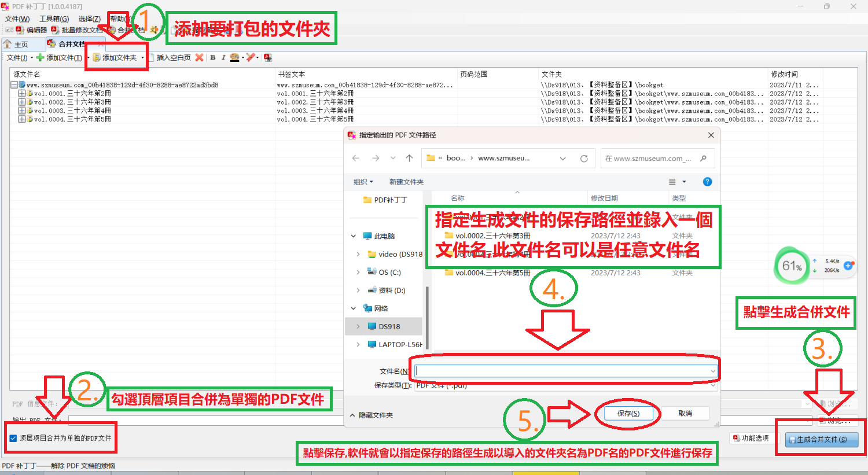Click the search box in save dialog
This screenshot has width=868, height=475.
pos(657,159)
